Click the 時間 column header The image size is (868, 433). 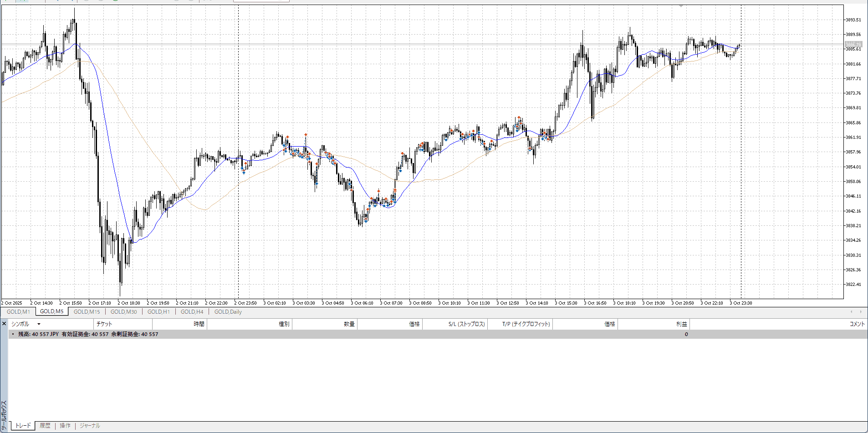pos(199,324)
